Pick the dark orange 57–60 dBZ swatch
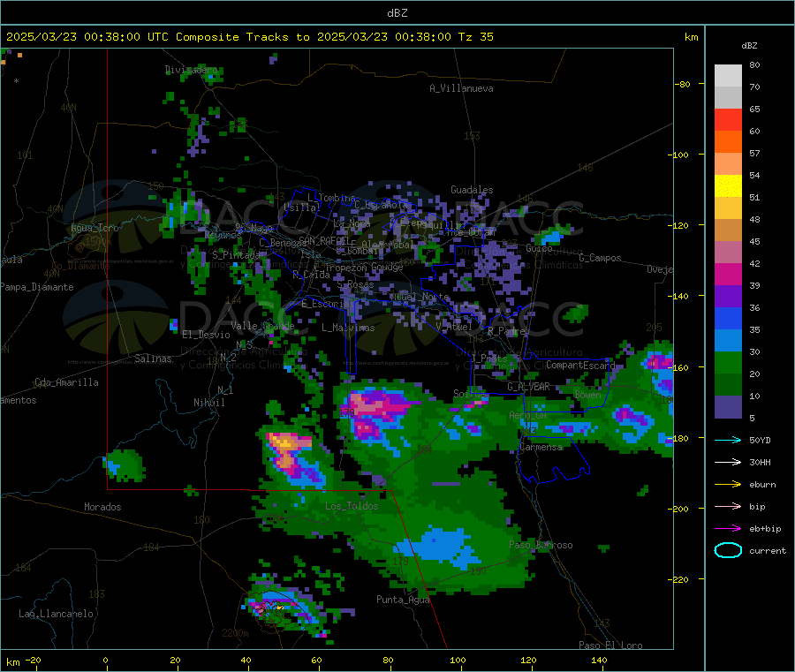This screenshot has width=795, height=672. 728,142
